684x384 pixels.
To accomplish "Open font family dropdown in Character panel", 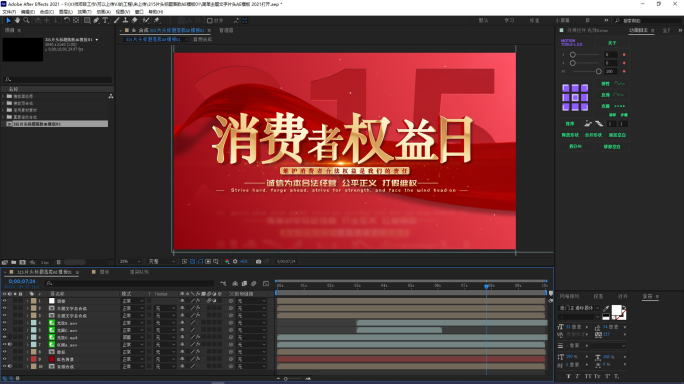I will pyautogui.click(x=579, y=308).
